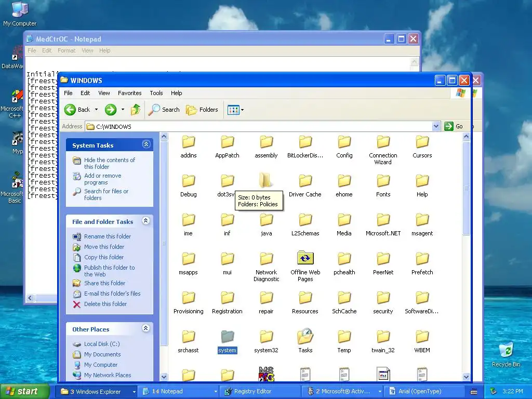Select the AppPatch folder icon
532x399 pixels.
228,142
